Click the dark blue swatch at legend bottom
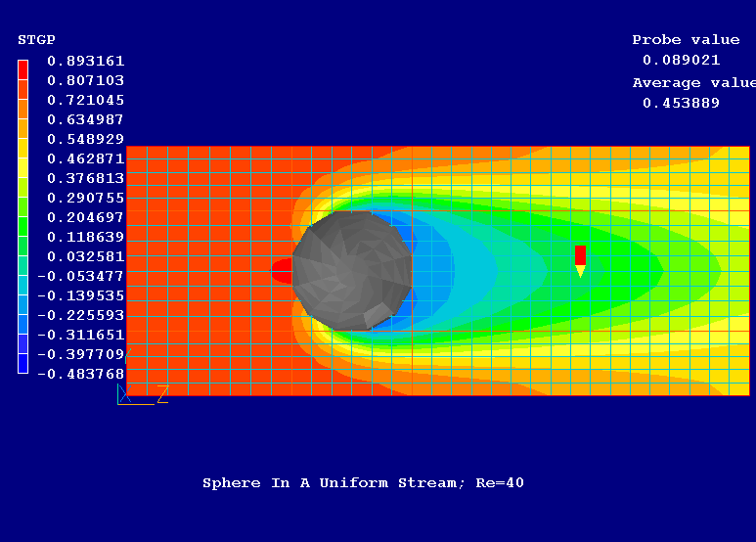756x542 pixels. 23,364
